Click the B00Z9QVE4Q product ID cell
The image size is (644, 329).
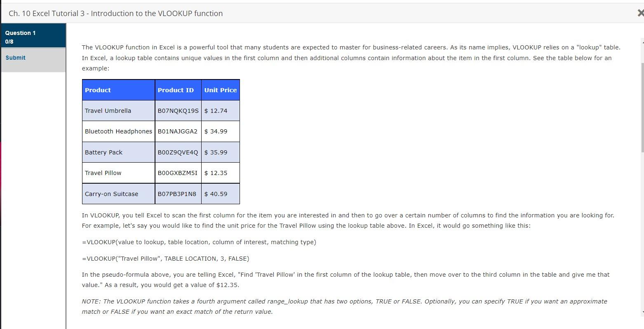tap(178, 152)
